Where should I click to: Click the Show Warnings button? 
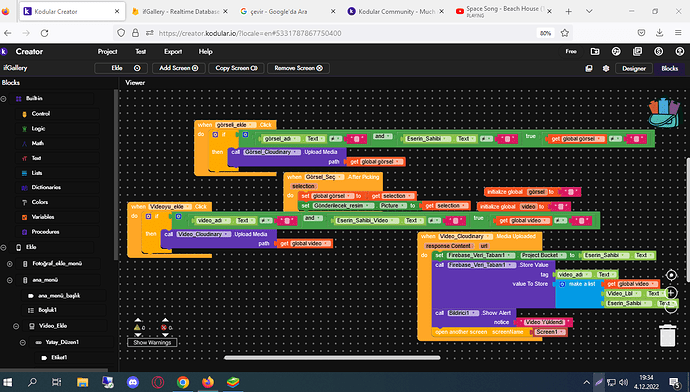152,342
